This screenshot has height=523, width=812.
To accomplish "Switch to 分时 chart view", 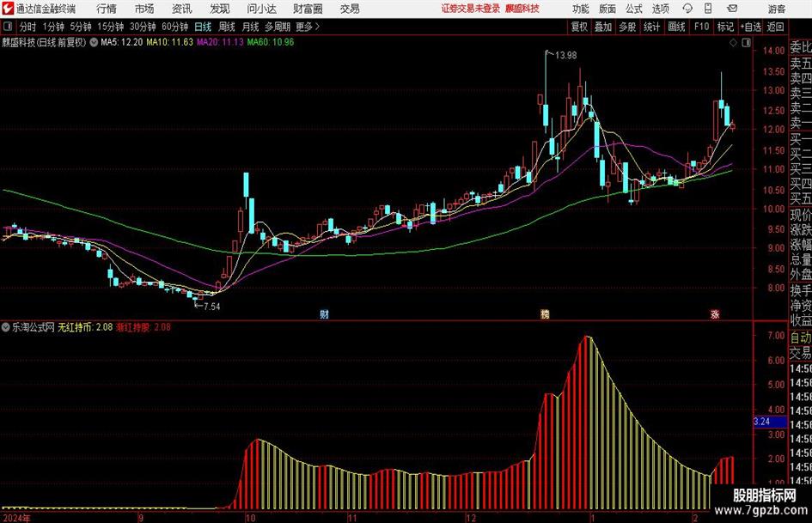I will pos(28,27).
